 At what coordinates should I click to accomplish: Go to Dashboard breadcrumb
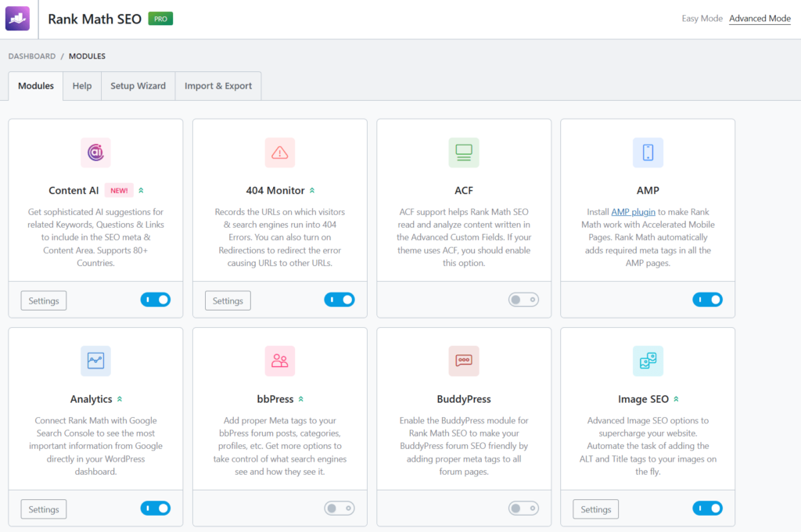tap(31, 56)
